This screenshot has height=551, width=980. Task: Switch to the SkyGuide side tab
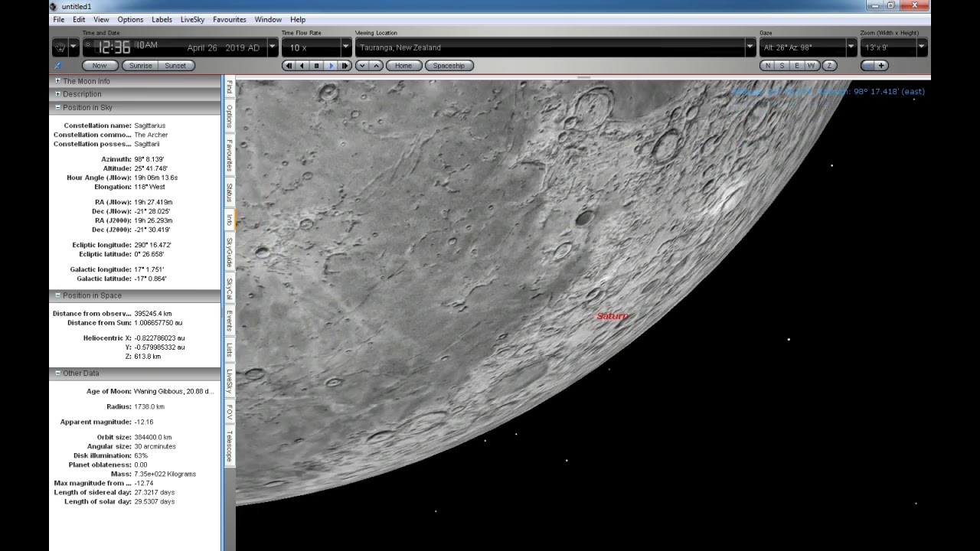229,253
